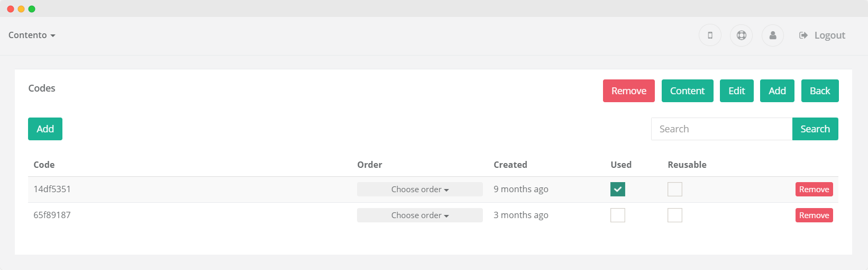This screenshot has height=270, width=868.
Task: Uncheck Used for code 14df5351
Action: (618, 189)
